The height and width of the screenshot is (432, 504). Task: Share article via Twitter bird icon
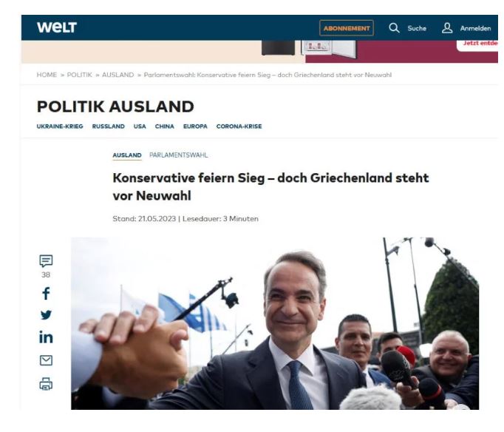[46, 315]
